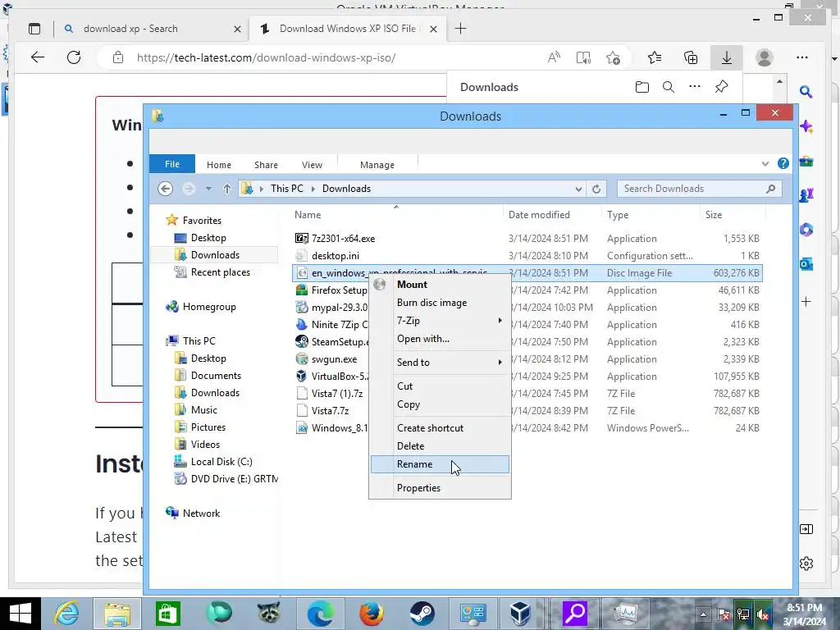Image resolution: width=840 pixels, height=630 pixels.
Task: Open Immersive reader icon in Edge
Action: click(x=583, y=57)
